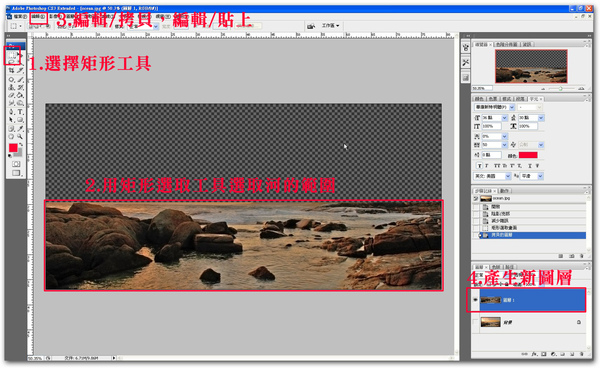Click the Navigator zoom slider handle
This screenshot has width=600, height=368.
560,88
